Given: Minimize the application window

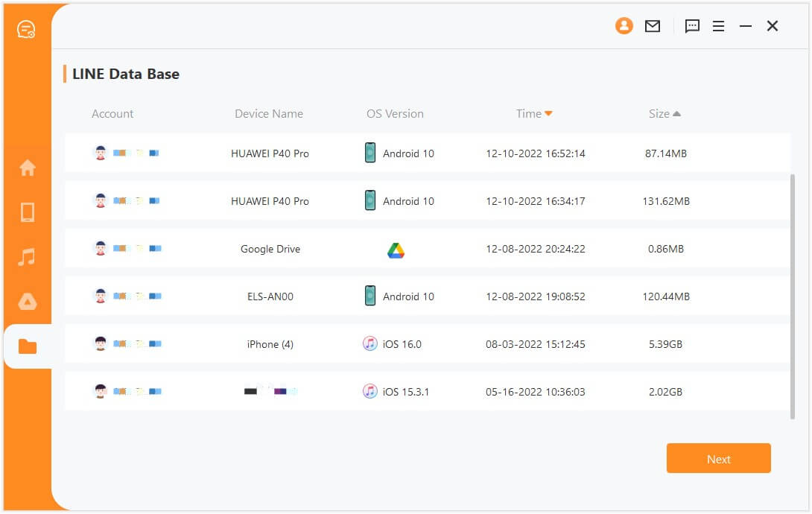Looking at the screenshot, I should (x=745, y=26).
